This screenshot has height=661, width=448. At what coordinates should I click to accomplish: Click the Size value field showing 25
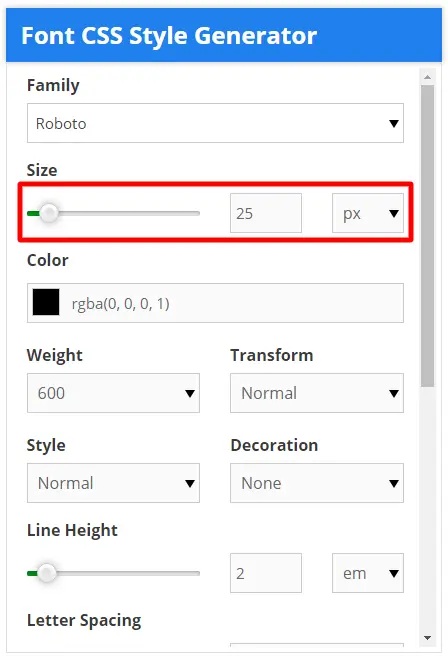pos(266,213)
